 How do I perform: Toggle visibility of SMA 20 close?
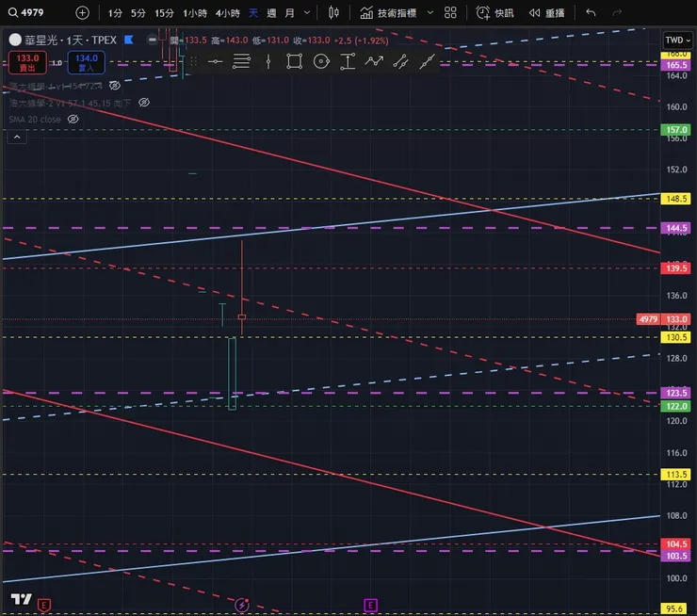point(73,119)
